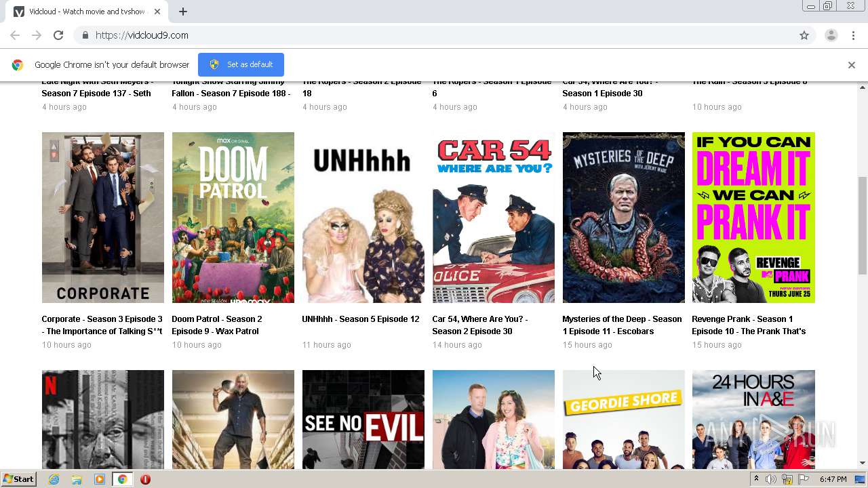Open Mysteries of the Deep poster
Viewport: 868px width, 488px height.
pos(624,218)
